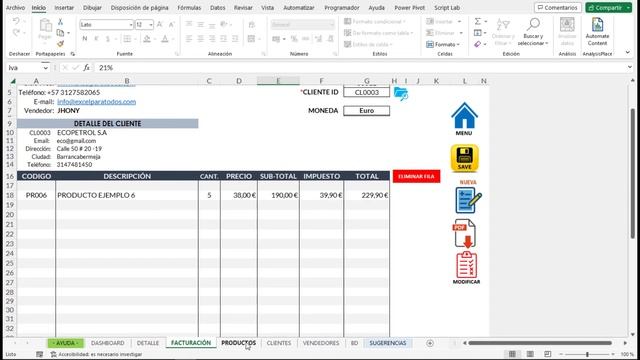Collapse the ribbon with the chevron

tap(628, 53)
